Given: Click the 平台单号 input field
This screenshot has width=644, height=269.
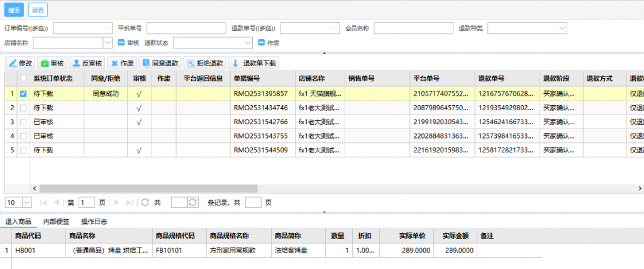Looking at the screenshot, I should (x=186, y=28).
